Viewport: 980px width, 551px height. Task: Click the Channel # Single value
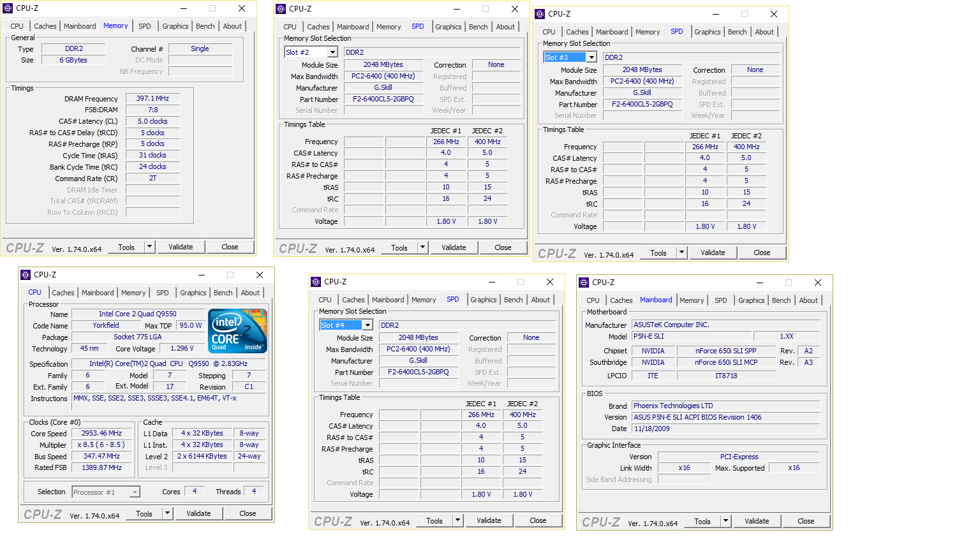pyautogui.click(x=200, y=48)
